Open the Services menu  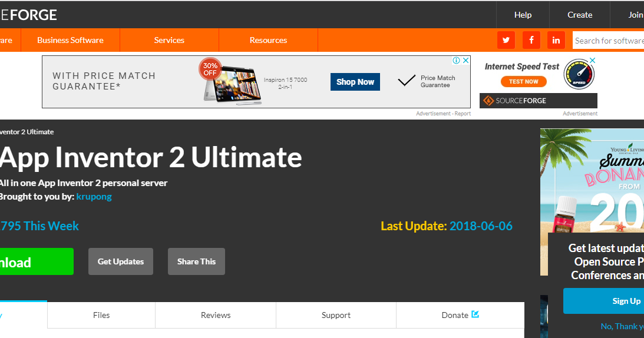pyautogui.click(x=169, y=40)
